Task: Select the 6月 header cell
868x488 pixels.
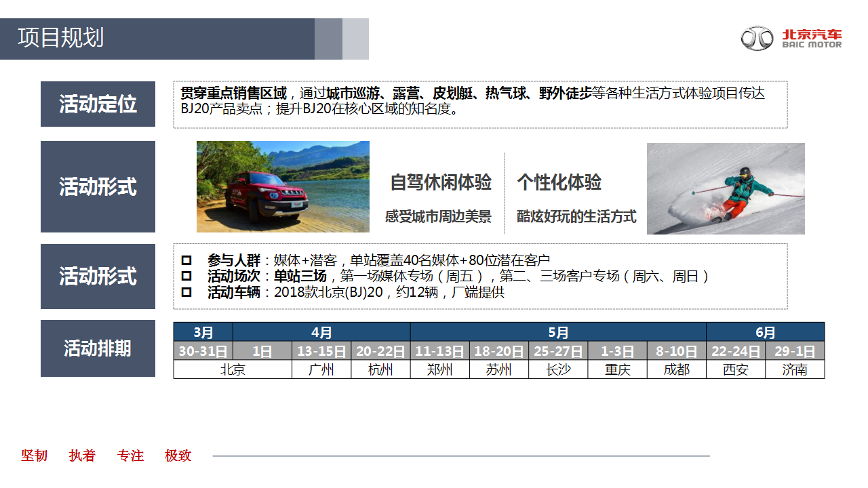Action: tap(766, 332)
